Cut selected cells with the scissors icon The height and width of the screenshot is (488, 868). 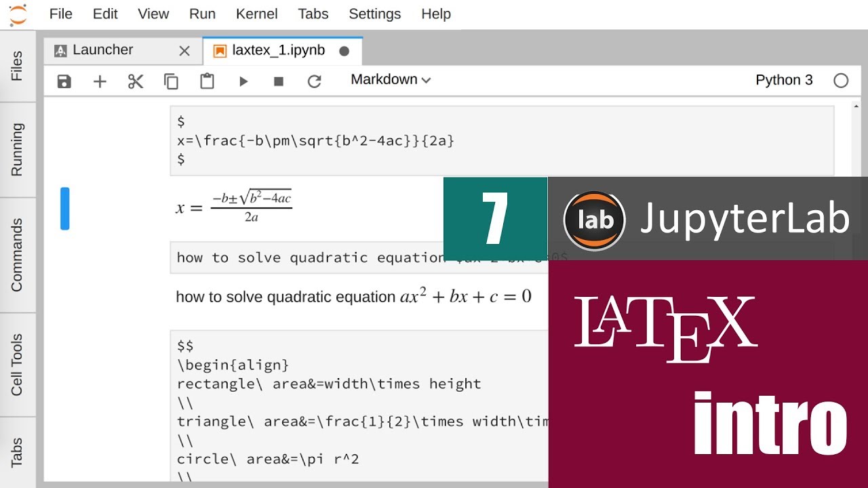pyautogui.click(x=136, y=81)
